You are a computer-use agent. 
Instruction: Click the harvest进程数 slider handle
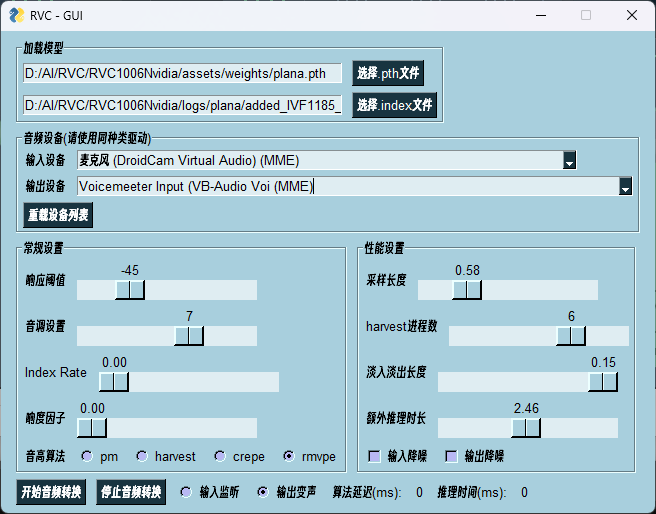[571, 336]
